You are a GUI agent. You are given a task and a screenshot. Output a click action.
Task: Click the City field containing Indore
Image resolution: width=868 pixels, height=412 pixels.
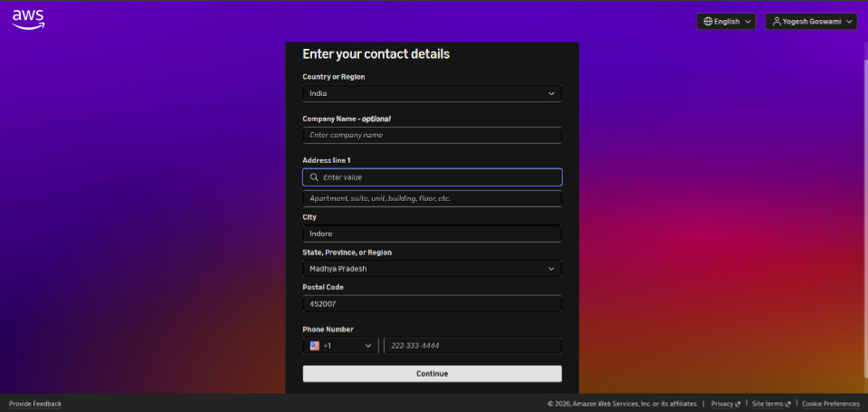pos(433,234)
